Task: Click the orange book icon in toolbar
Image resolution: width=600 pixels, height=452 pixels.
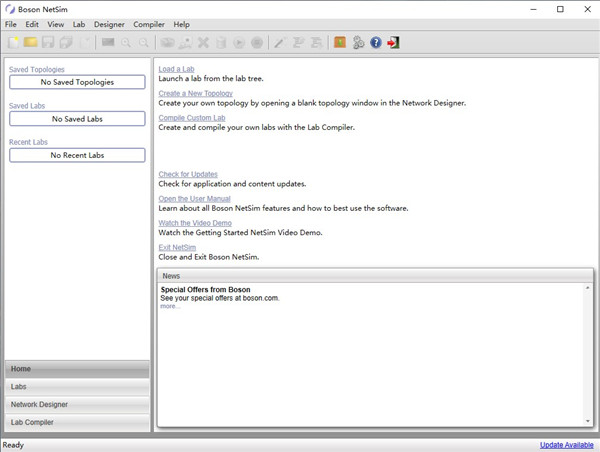Action: coord(340,43)
